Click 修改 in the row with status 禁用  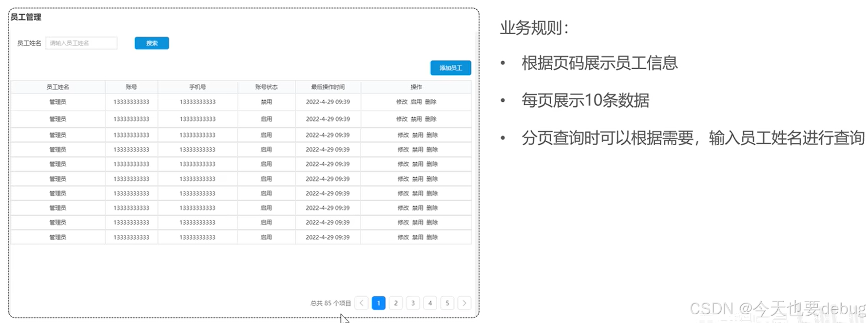(x=402, y=102)
